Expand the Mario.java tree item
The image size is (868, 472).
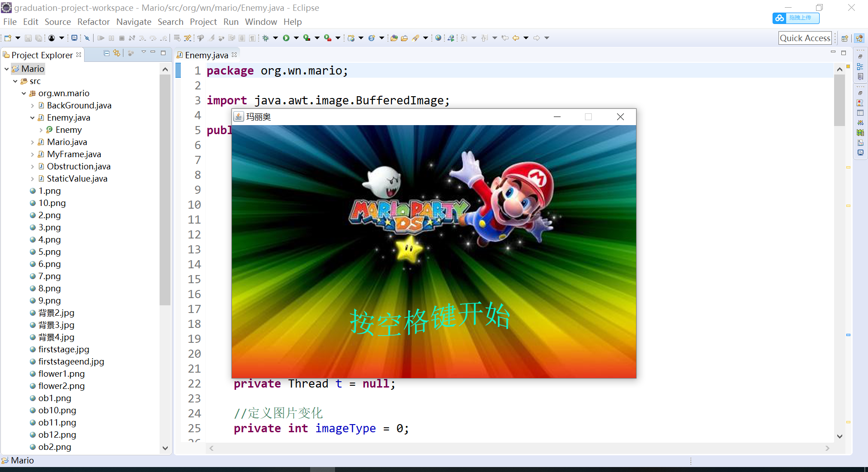pos(32,142)
